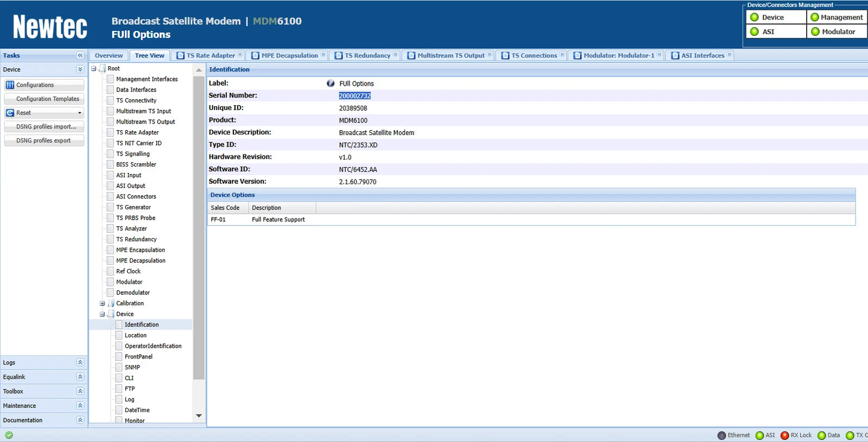Click the Modulator-1 tab icon
The image size is (868, 442).
point(578,55)
